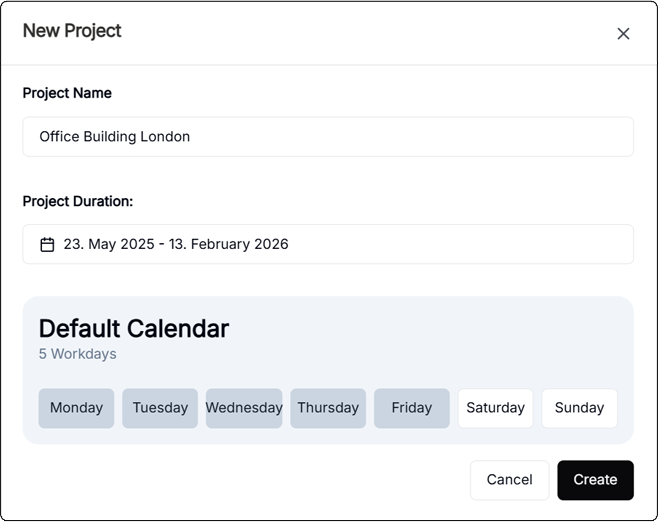Close the New Project dialog
The height and width of the screenshot is (522, 658).
623,33
